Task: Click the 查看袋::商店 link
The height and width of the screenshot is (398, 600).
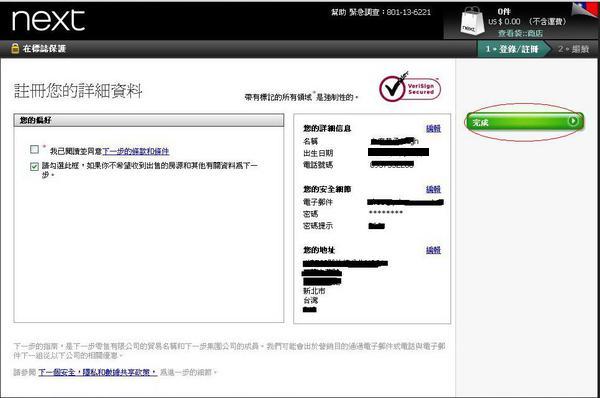Action: [520, 33]
